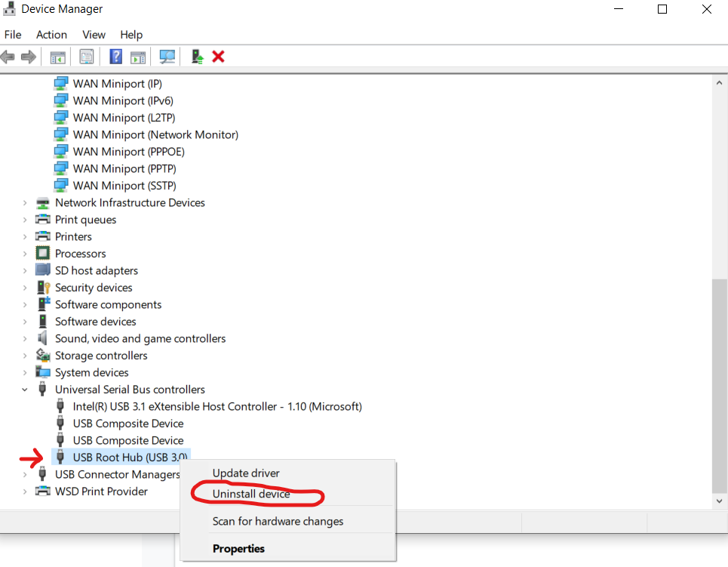728x567 pixels.
Task: Scan for hardware changes toolbar monitor icon
Action: tap(167, 57)
